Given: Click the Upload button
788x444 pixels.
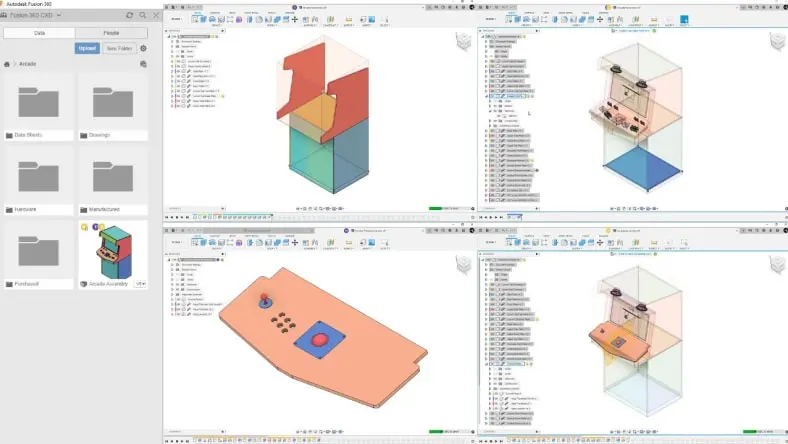Looking at the screenshot, I should point(87,48).
